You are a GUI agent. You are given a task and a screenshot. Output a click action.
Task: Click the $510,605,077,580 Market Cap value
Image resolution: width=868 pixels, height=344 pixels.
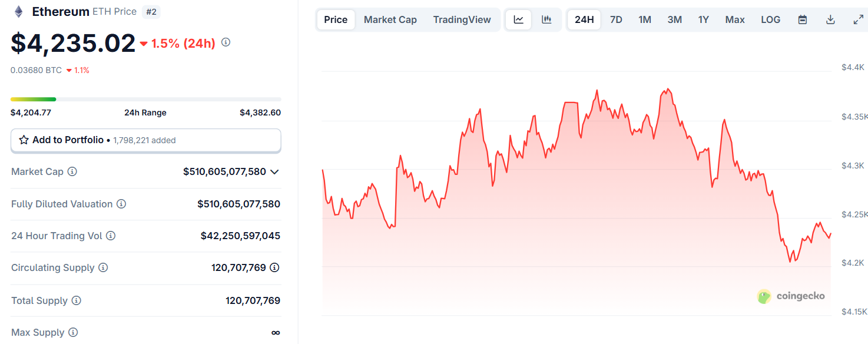tap(224, 172)
